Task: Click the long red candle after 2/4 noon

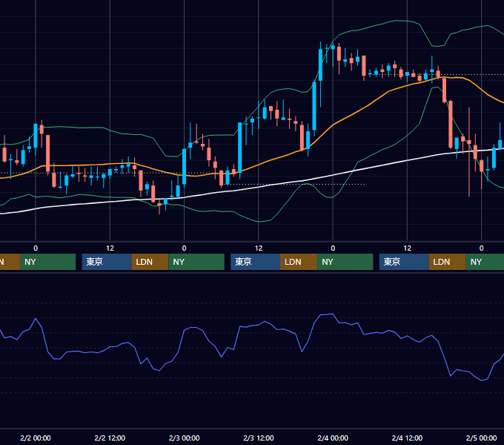Action: click(x=451, y=124)
